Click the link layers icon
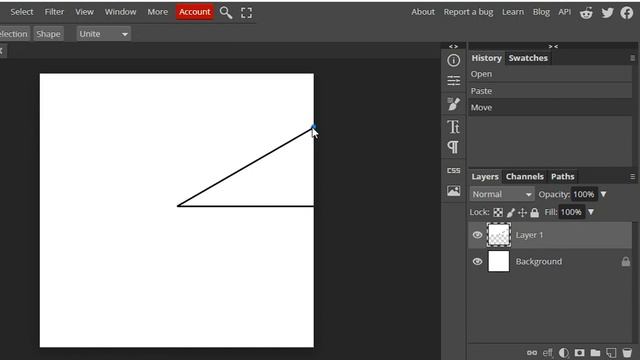This screenshot has height=360, width=640. [532, 353]
